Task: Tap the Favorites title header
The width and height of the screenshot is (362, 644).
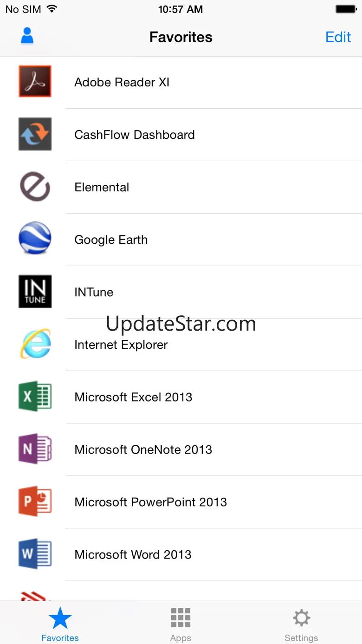Action: [x=181, y=37]
